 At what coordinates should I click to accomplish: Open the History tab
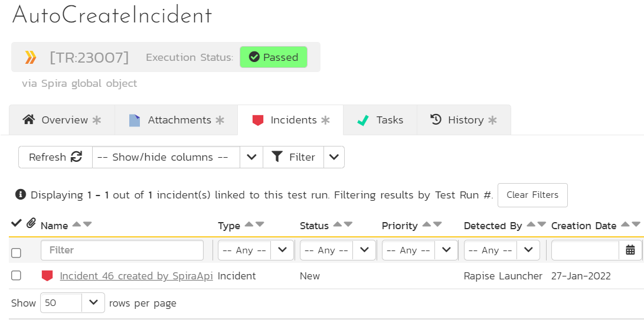click(464, 120)
